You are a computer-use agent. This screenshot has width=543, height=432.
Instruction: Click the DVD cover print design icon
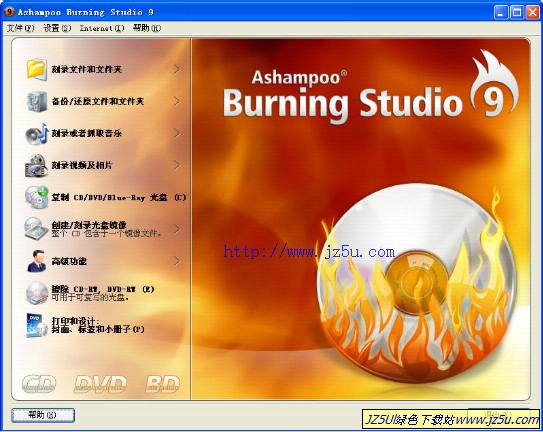[36, 325]
